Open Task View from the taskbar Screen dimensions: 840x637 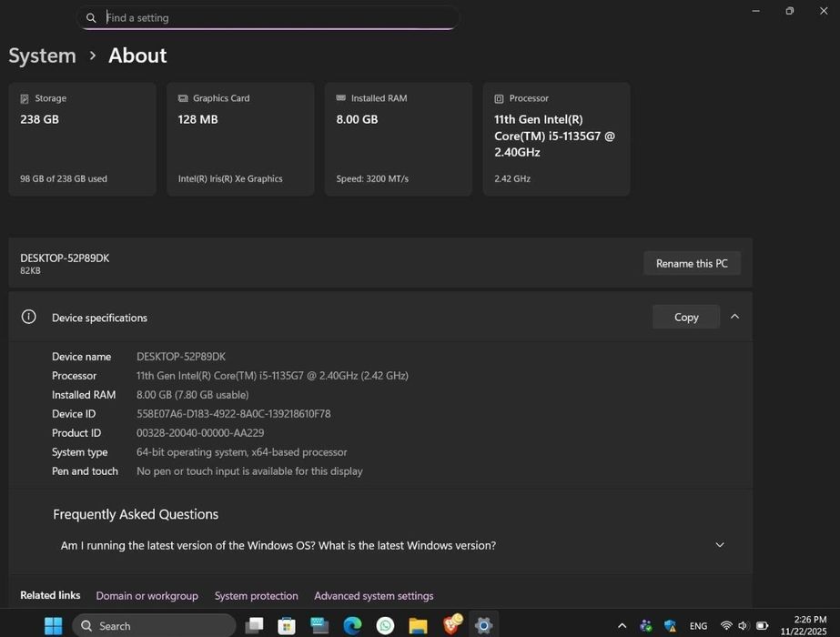click(255, 625)
